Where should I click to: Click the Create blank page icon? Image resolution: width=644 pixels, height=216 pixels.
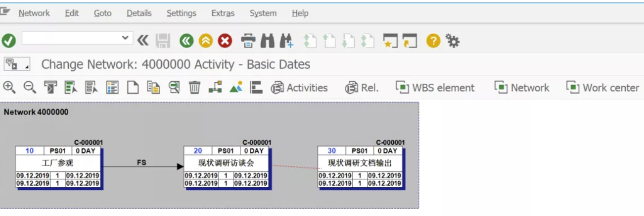[133, 88]
